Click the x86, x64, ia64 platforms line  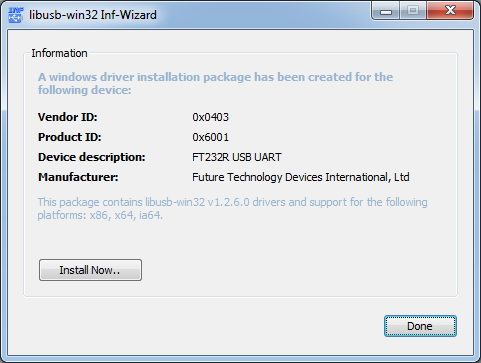100,215
